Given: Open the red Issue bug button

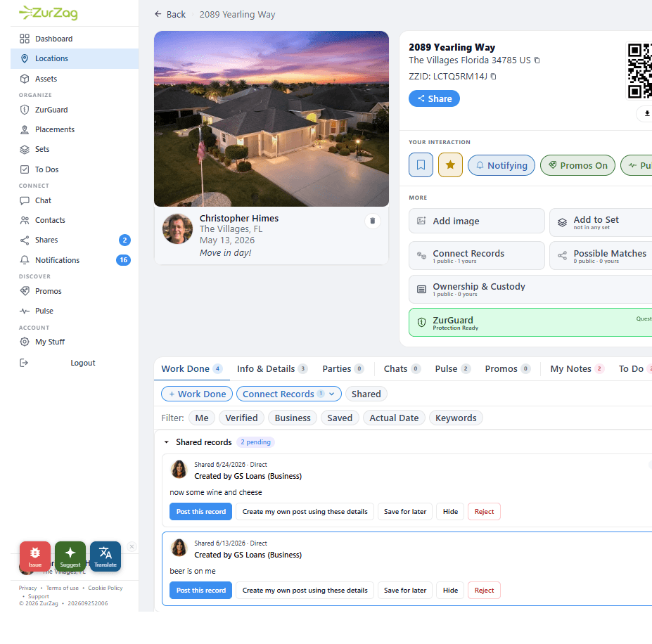Looking at the screenshot, I should pyautogui.click(x=35, y=556).
